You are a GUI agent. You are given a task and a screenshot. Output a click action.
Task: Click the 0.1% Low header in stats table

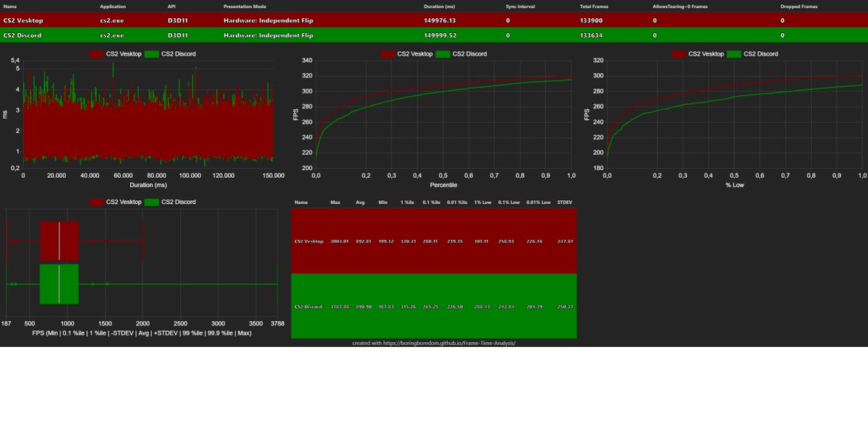[x=509, y=202]
